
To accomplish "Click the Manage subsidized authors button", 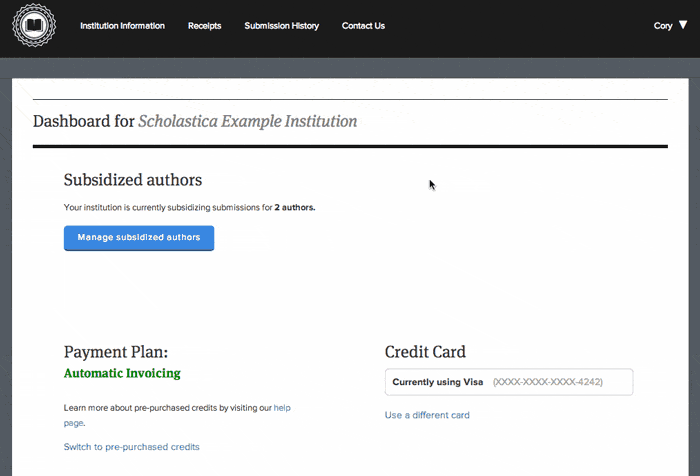I will (139, 238).
